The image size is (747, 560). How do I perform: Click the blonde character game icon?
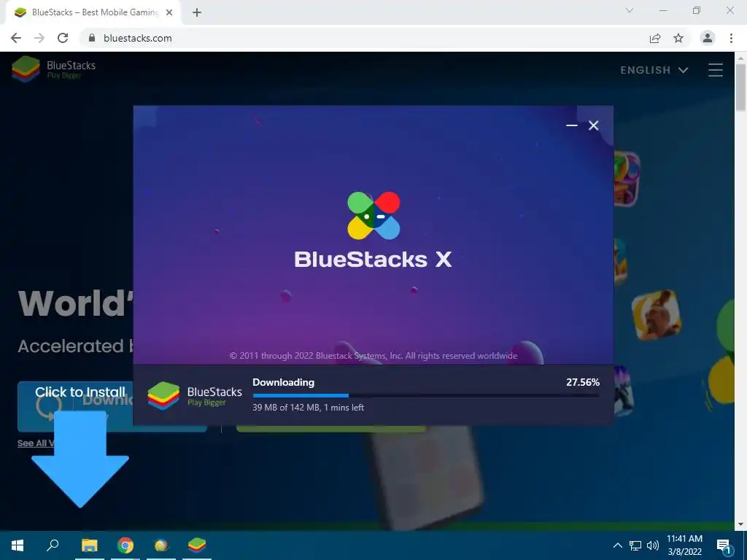[656, 315]
